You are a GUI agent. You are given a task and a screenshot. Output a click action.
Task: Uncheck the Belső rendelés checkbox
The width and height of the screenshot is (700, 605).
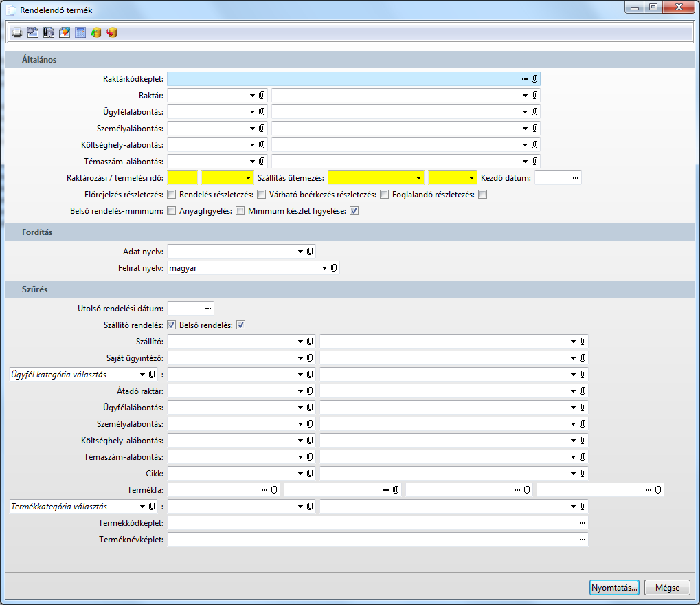pyautogui.click(x=240, y=325)
